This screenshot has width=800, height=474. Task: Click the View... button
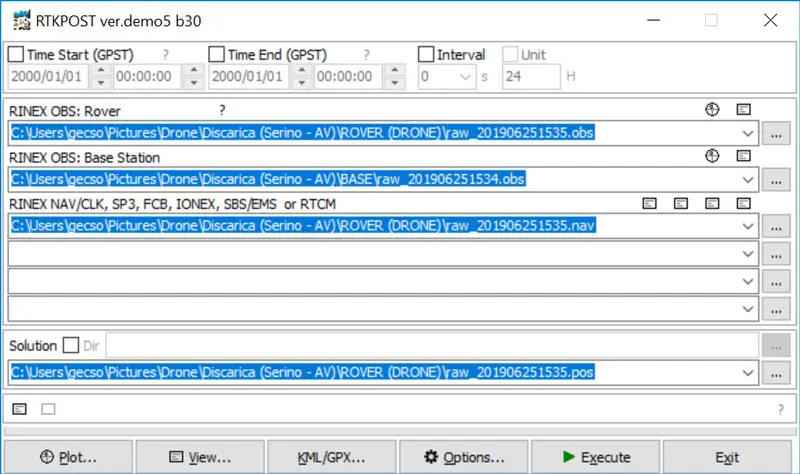point(200,457)
